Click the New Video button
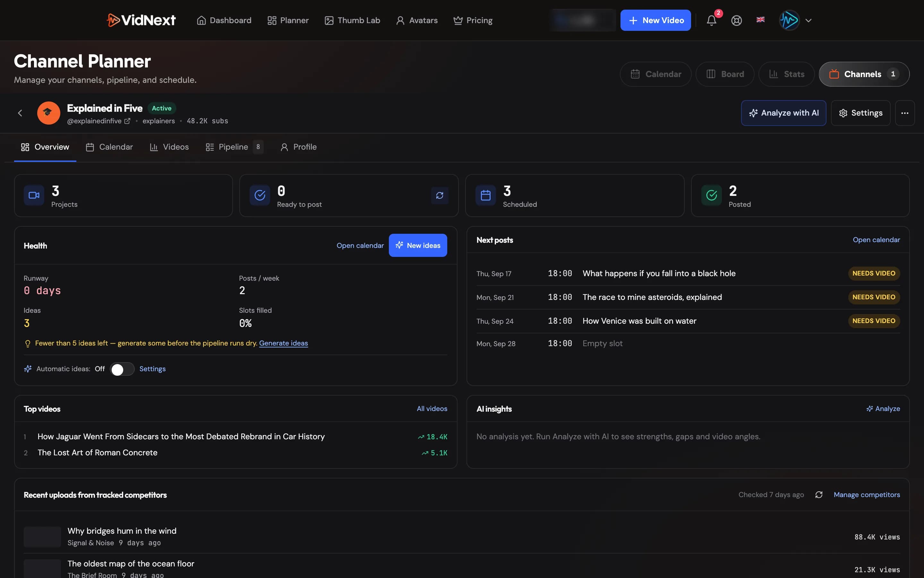 click(655, 20)
